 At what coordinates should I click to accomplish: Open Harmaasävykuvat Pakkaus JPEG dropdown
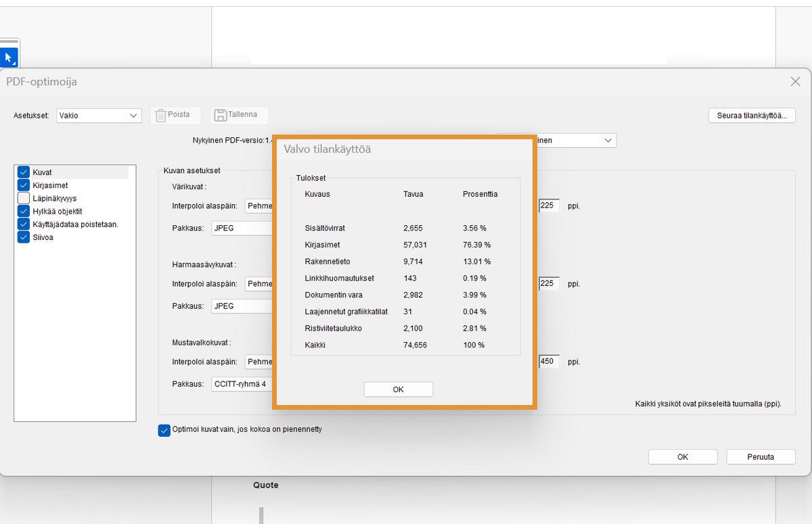242,306
